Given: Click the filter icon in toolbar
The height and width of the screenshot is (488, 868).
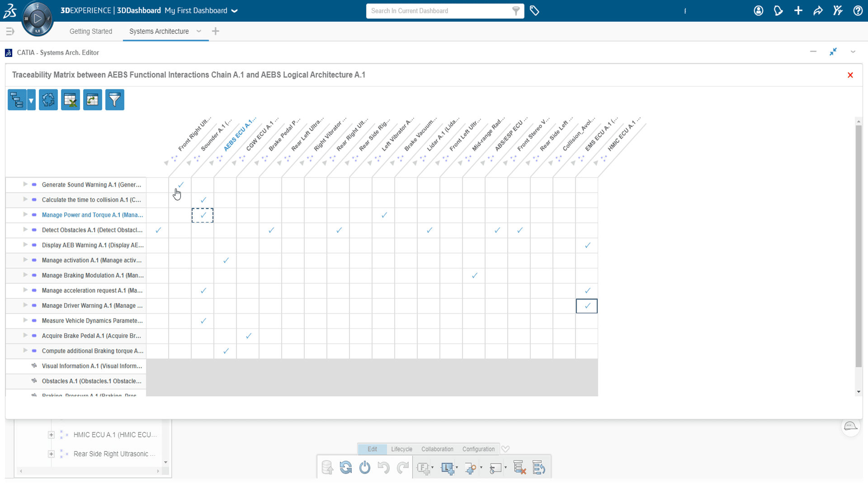Looking at the screenshot, I should click(115, 99).
